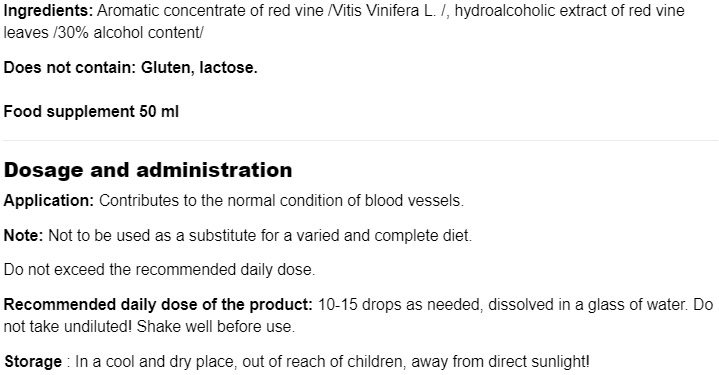Click the 'Dosage and administration' heading
Screen dimensions: 719x375
[148, 170]
